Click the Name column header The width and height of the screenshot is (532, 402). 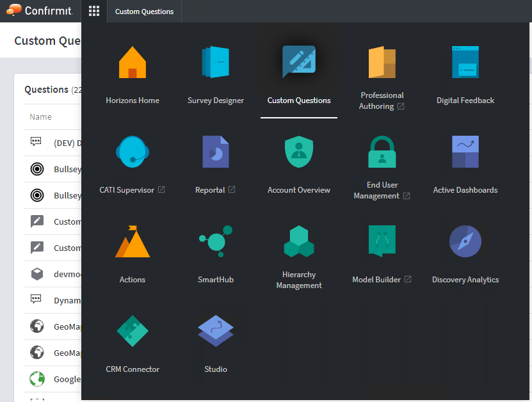[x=40, y=117]
